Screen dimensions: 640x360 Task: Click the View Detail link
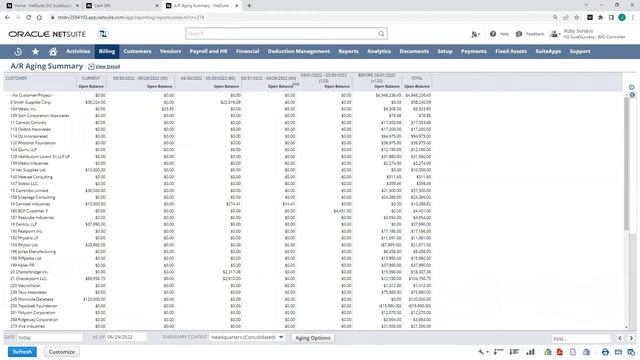(107, 67)
